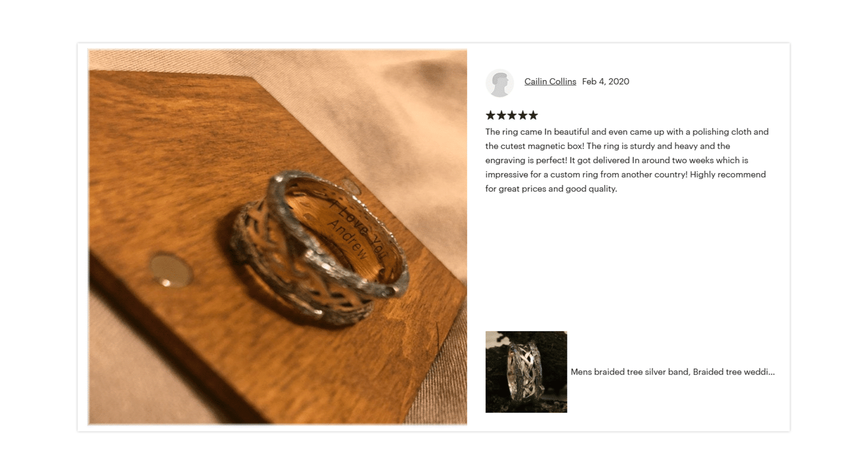This screenshot has width=868, height=474.
Task: Open the large ring review photo
Action: (x=277, y=237)
